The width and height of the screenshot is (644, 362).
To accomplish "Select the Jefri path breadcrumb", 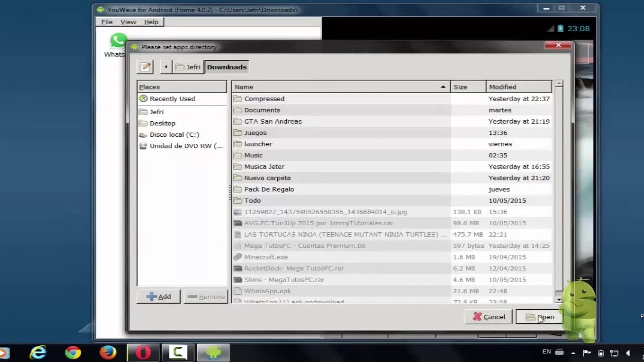I will pyautogui.click(x=188, y=67).
